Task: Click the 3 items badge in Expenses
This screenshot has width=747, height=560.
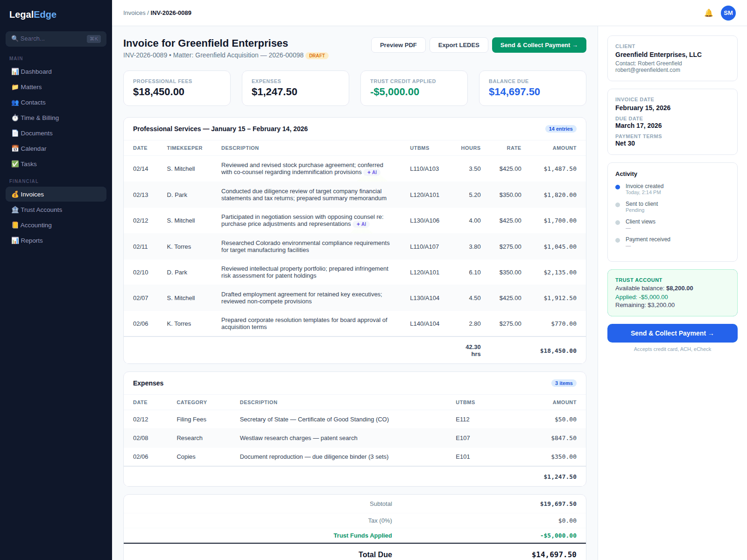Action: coord(564,383)
